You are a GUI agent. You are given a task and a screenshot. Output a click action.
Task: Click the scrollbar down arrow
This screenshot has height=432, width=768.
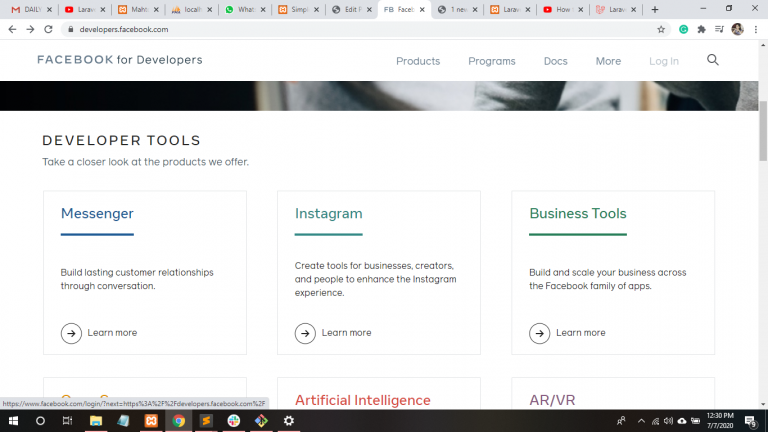pyautogui.click(x=763, y=405)
